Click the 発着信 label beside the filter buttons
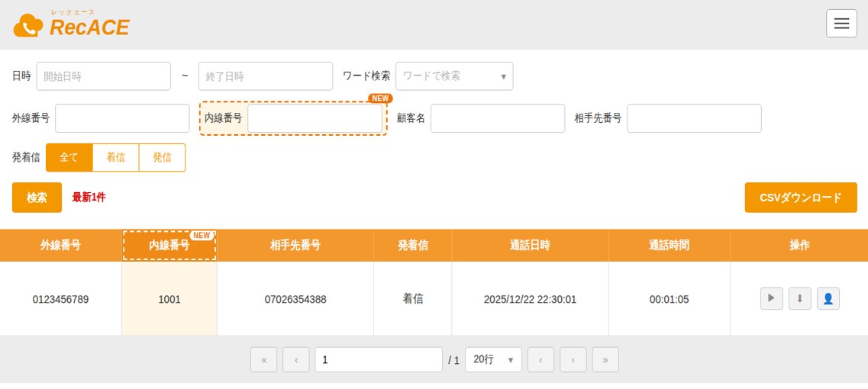This screenshot has height=389, width=868. coord(26,158)
